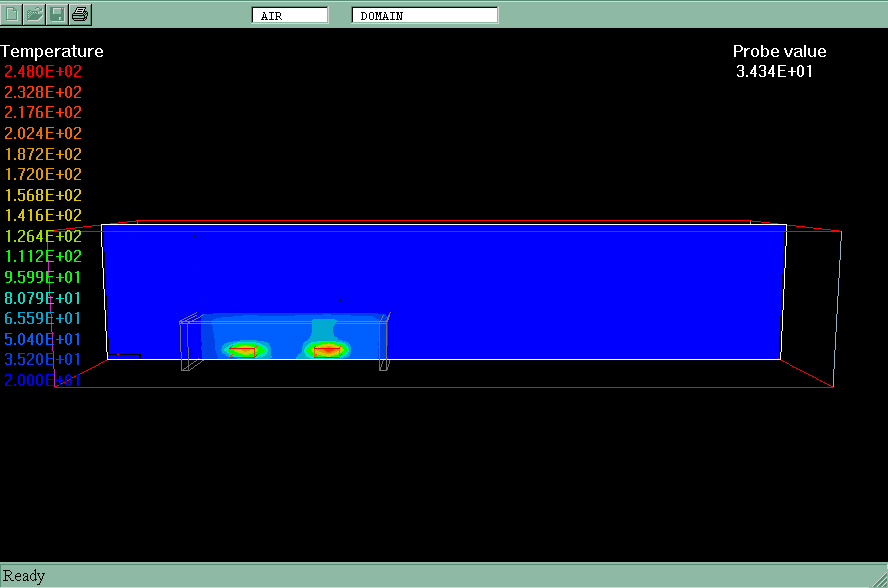Viewport: 888px width, 588px height.
Task: Choose the 8.079E+01 cyan legend value
Action: pyautogui.click(x=43, y=298)
